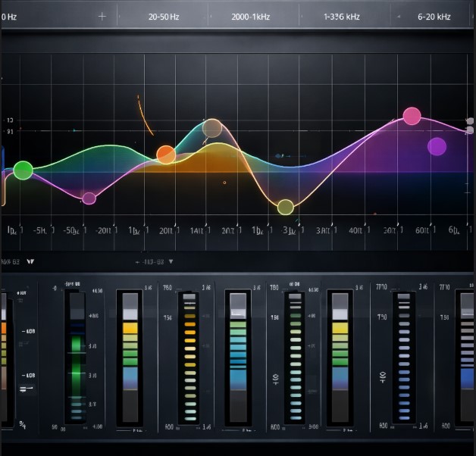Open the 1-336 kHz tab
This screenshot has width=476, height=456.
342,17
